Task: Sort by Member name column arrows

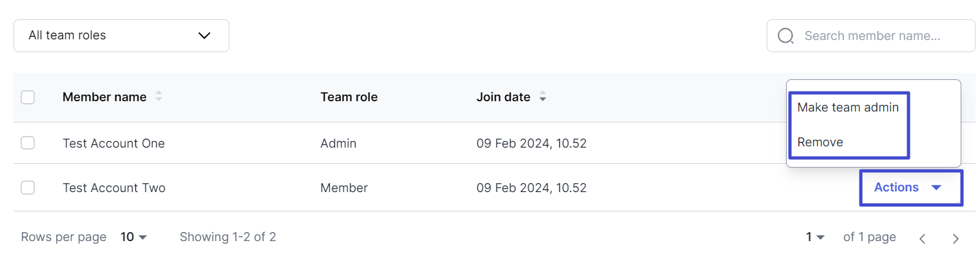Action: [159, 97]
